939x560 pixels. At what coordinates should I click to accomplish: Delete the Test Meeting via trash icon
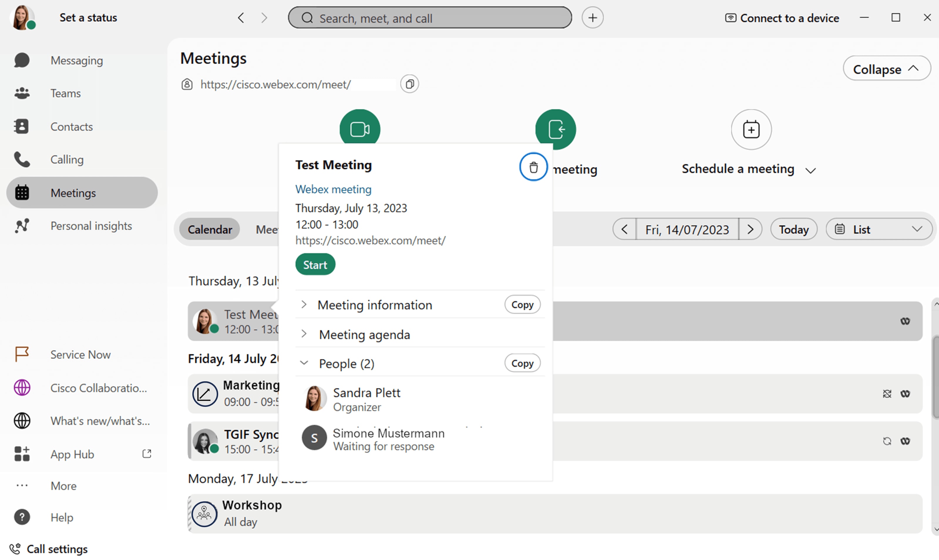point(533,167)
